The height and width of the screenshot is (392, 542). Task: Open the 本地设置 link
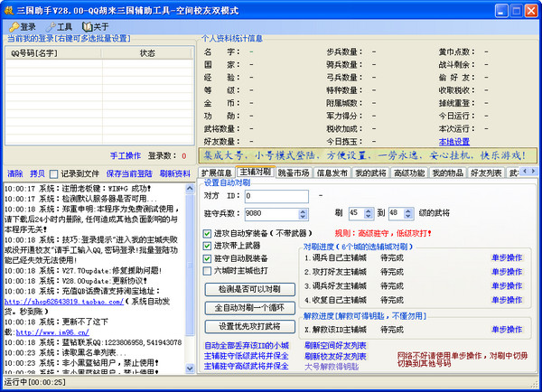click(x=454, y=142)
